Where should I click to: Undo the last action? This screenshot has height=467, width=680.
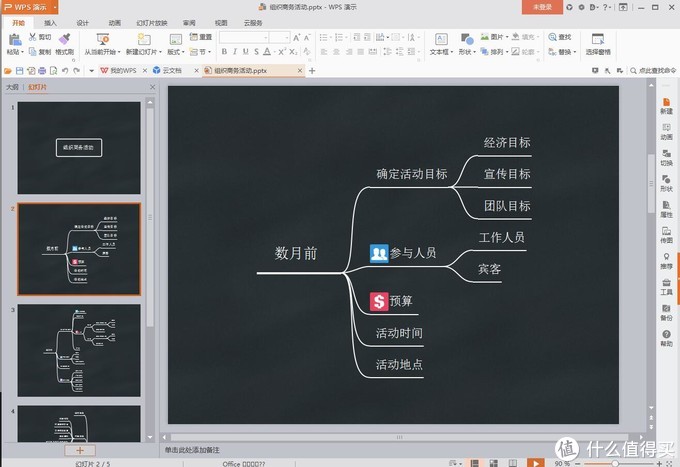(65, 71)
